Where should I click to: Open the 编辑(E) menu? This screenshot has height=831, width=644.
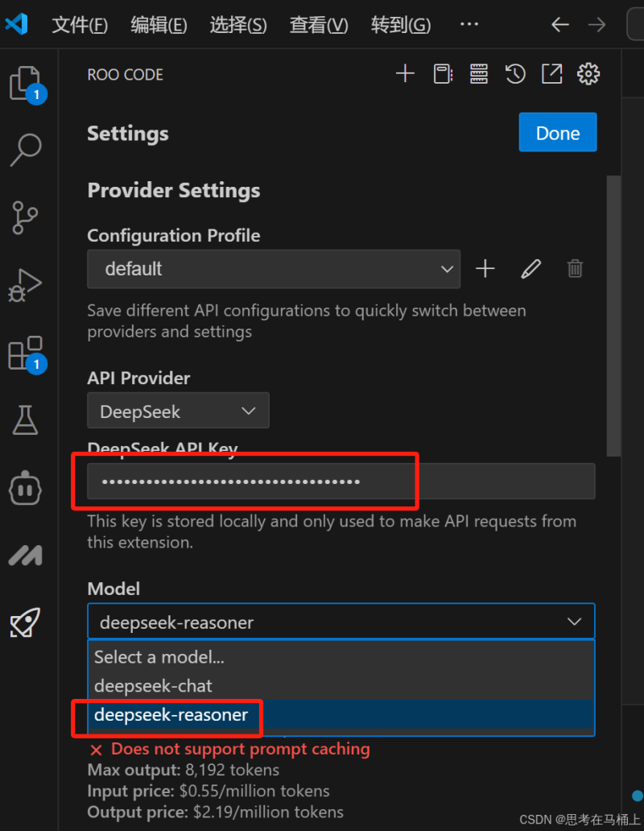click(159, 25)
